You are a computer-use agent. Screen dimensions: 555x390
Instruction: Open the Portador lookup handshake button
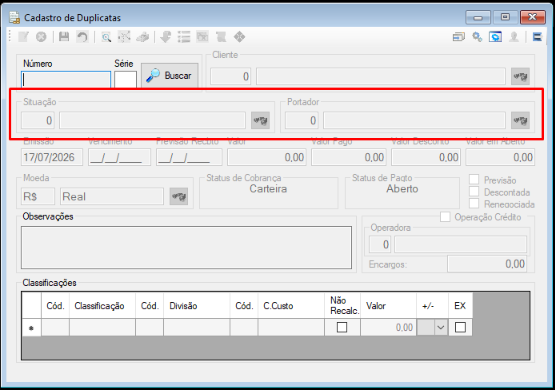(520, 120)
